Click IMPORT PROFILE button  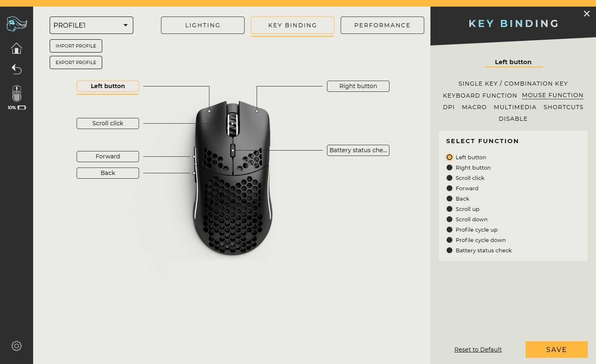click(76, 46)
